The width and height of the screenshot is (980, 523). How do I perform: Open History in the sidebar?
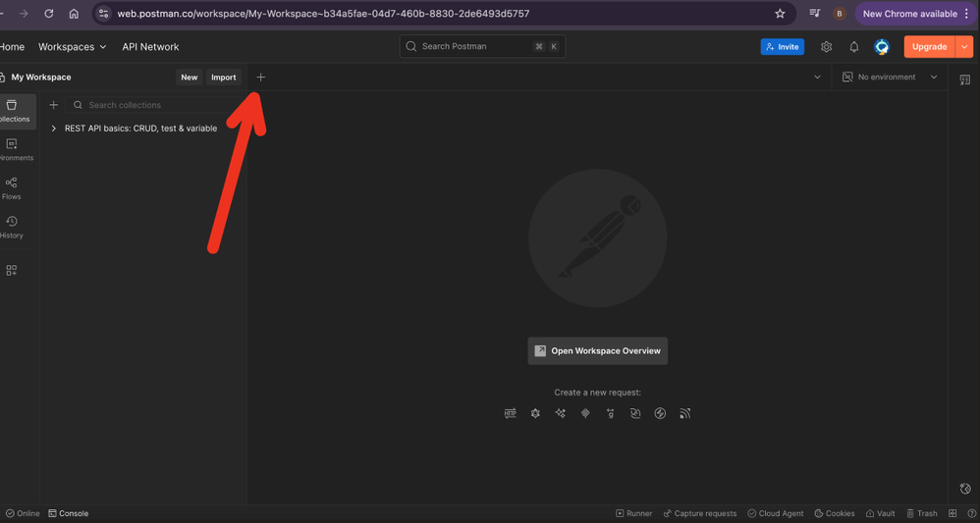(x=12, y=227)
